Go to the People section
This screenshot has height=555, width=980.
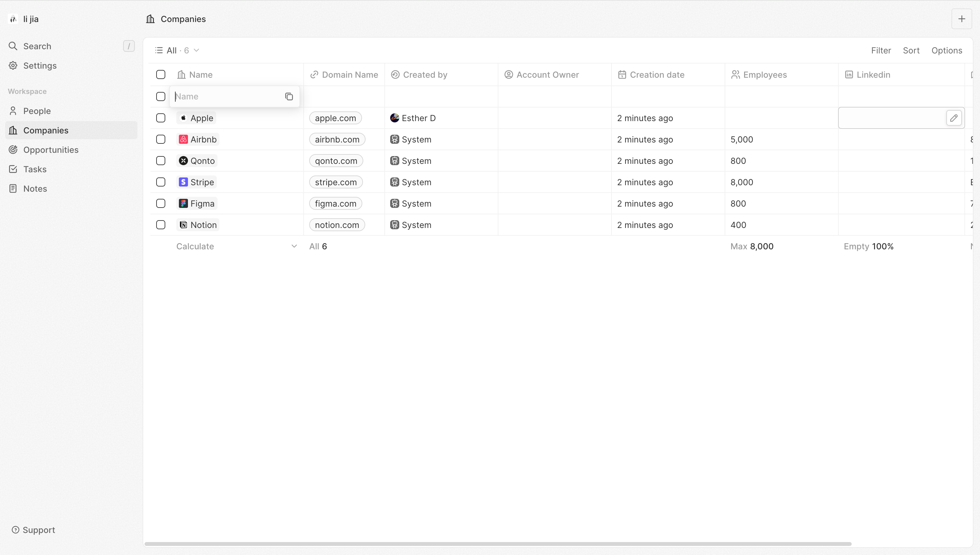pos(37,111)
